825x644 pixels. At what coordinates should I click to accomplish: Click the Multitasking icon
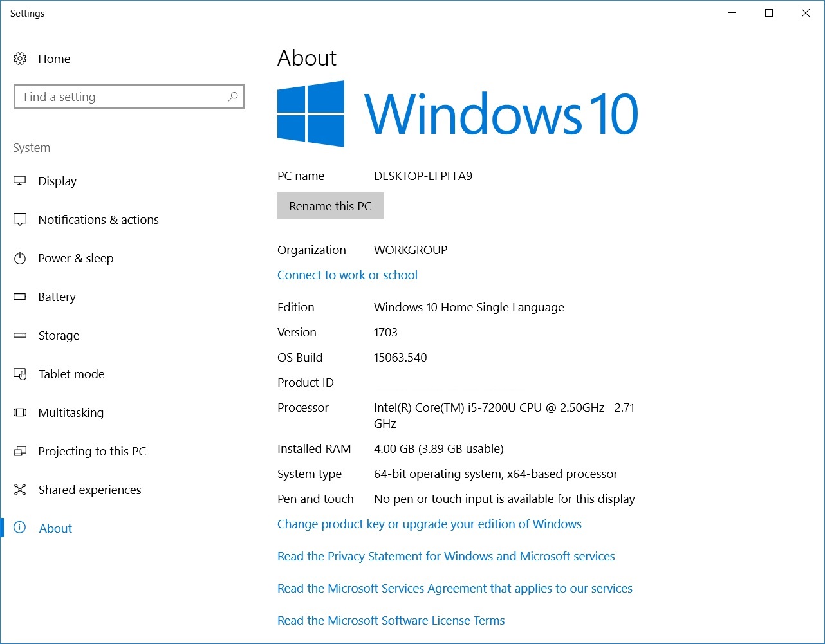[x=20, y=412]
